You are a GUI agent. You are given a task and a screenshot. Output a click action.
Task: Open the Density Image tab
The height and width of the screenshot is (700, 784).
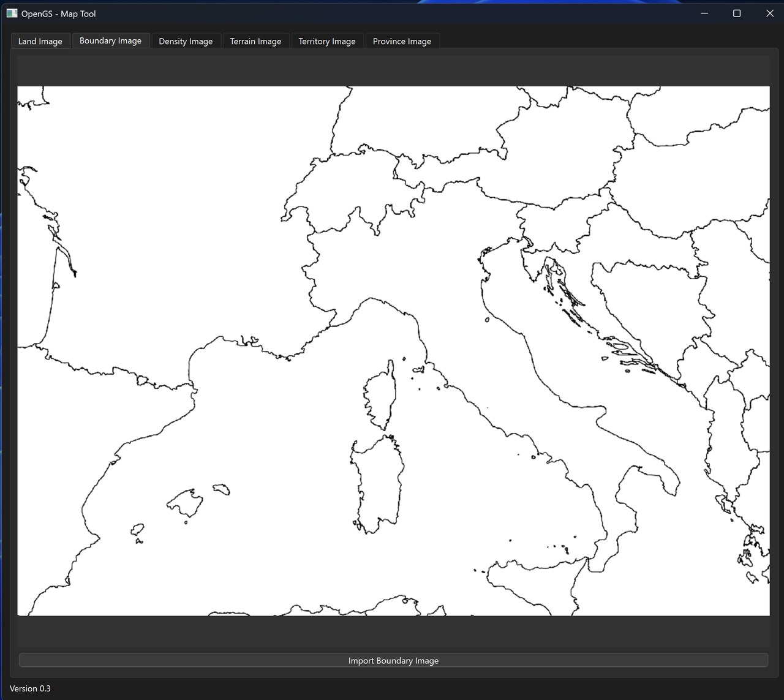coord(186,40)
